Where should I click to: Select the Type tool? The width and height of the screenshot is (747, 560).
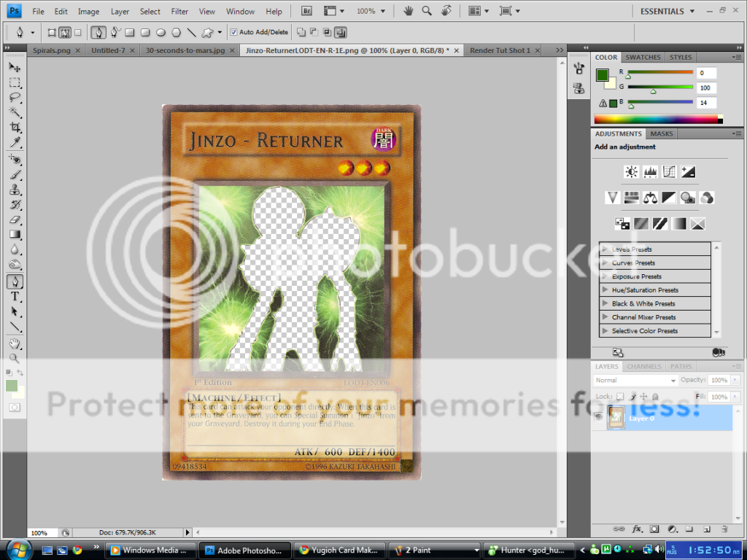pyautogui.click(x=15, y=296)
